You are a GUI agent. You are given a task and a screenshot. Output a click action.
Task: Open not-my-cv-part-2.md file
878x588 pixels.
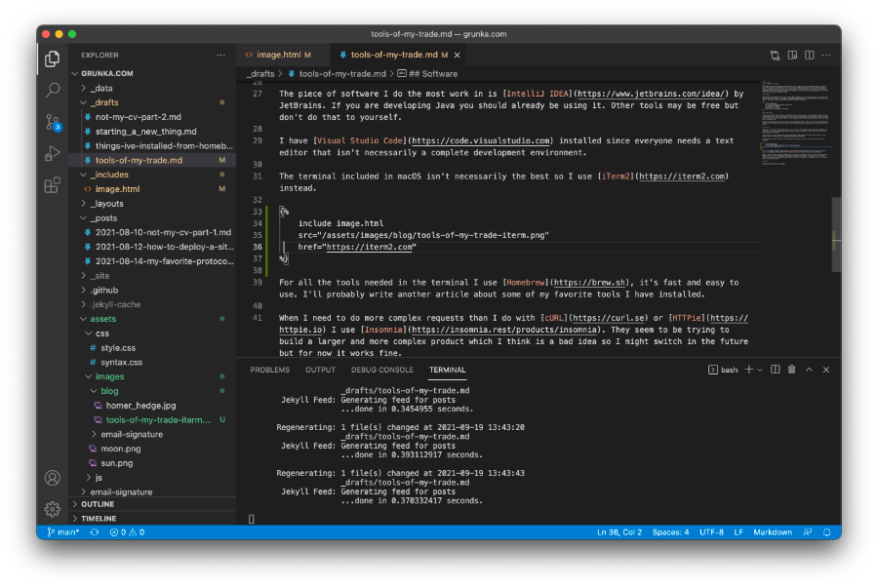152,117
